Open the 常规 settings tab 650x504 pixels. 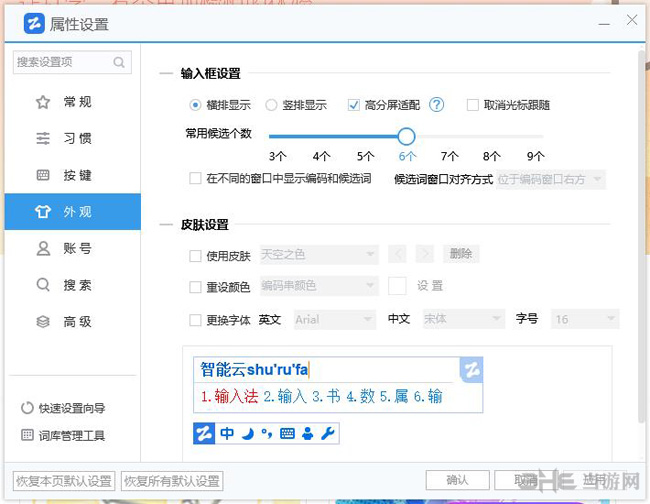pyautogui.click(x=73, y=102)
